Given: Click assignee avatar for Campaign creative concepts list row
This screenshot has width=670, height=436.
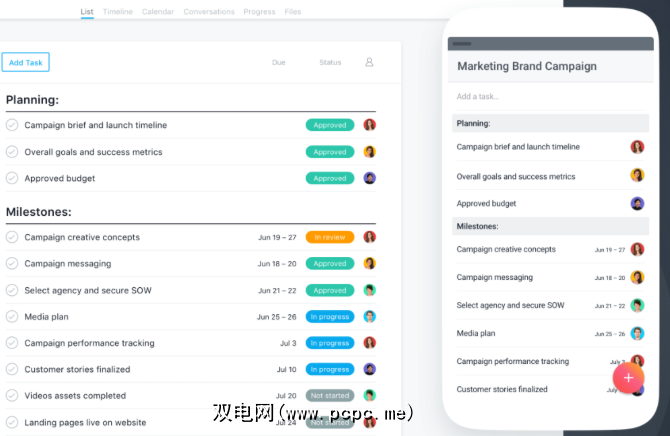Looking at the screenshot, I should click(x=370, y=237).
